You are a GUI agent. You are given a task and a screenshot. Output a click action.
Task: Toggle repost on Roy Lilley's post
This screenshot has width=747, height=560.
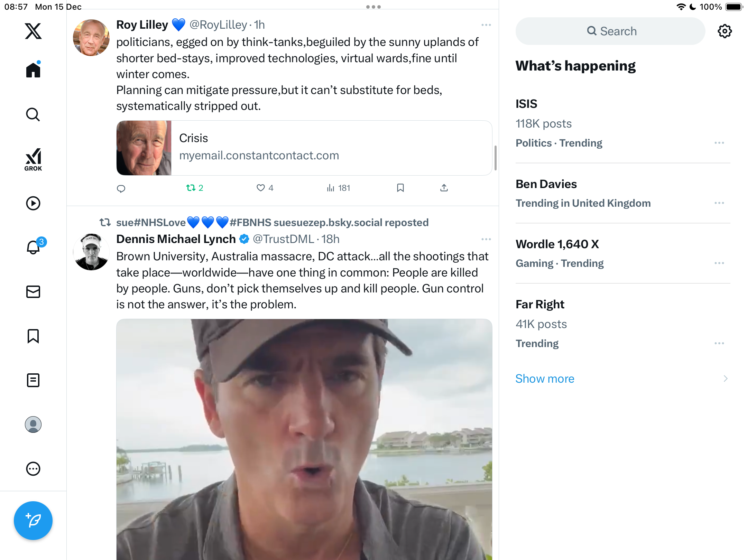pyautogui.click(x=191, y=188)
